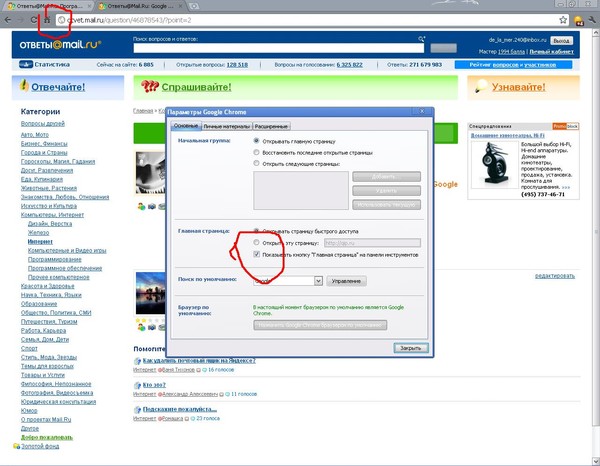This screenshot has width=600, height=466.
Task: Select 'Открывать страницу быстрого доступа' radio
Action: coord(256,231)
